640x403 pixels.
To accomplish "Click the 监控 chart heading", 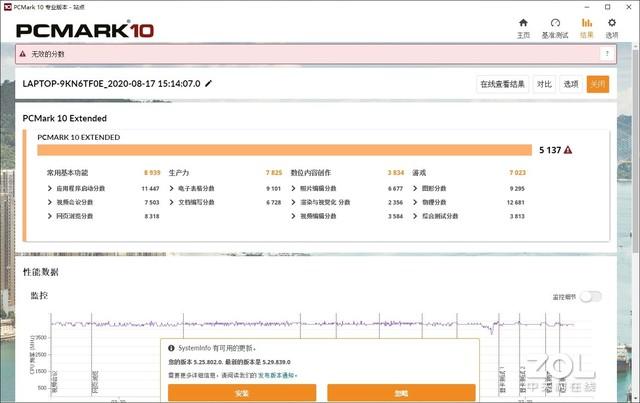I will coord(39,295).
